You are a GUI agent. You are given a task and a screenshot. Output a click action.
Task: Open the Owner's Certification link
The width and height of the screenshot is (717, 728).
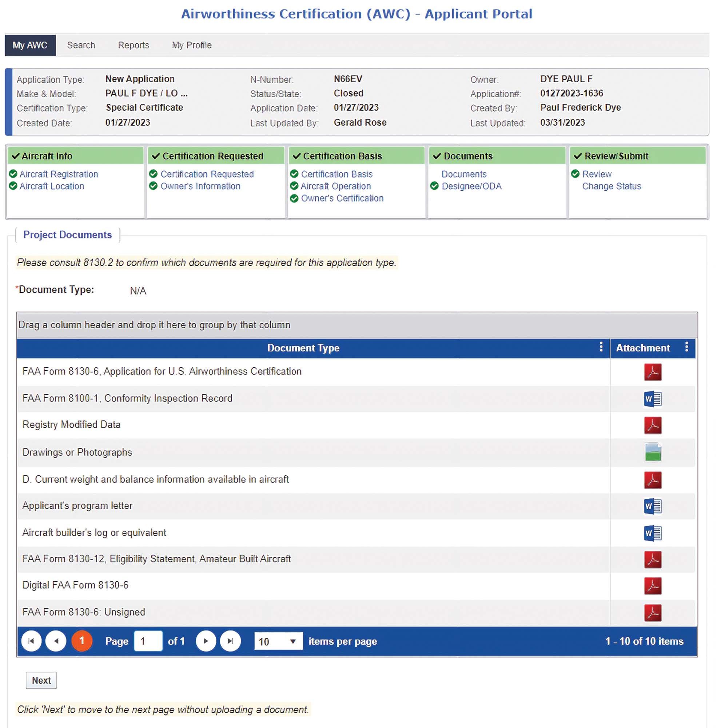pyautogui.click(x=342, y=198)
